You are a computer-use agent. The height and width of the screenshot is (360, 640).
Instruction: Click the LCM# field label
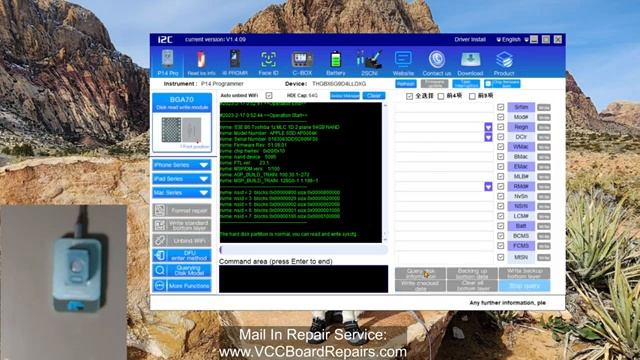521,216
